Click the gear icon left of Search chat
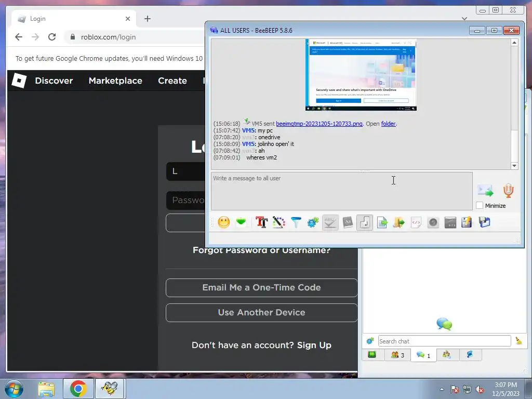The width and height of the screenshot is (532, 399). [x=370, y=341]
